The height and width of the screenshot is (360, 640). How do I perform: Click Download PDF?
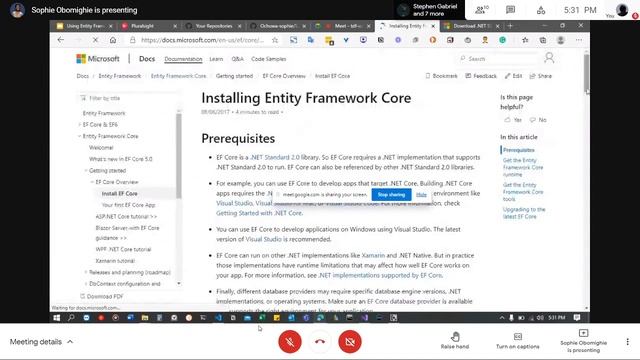pyautogui.click(x=102, y=296)
